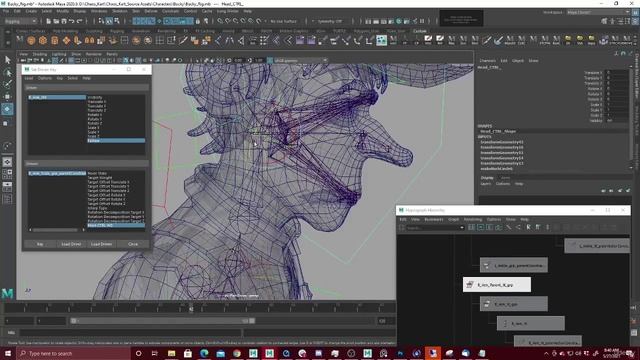
Task: Click Load Driver button
Action: [71, 244]
